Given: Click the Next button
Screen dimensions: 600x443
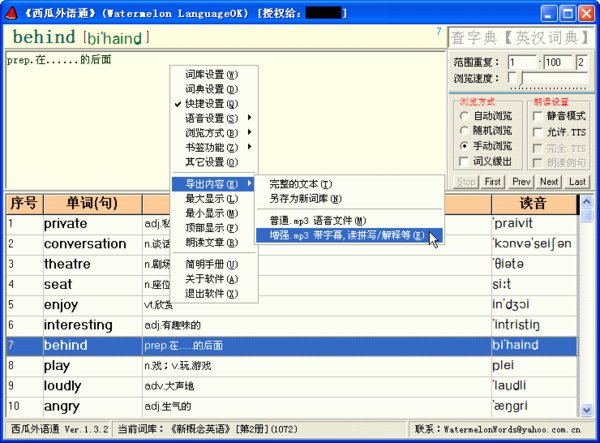Looking at the screenshot, I should click(x=549, y=182).
